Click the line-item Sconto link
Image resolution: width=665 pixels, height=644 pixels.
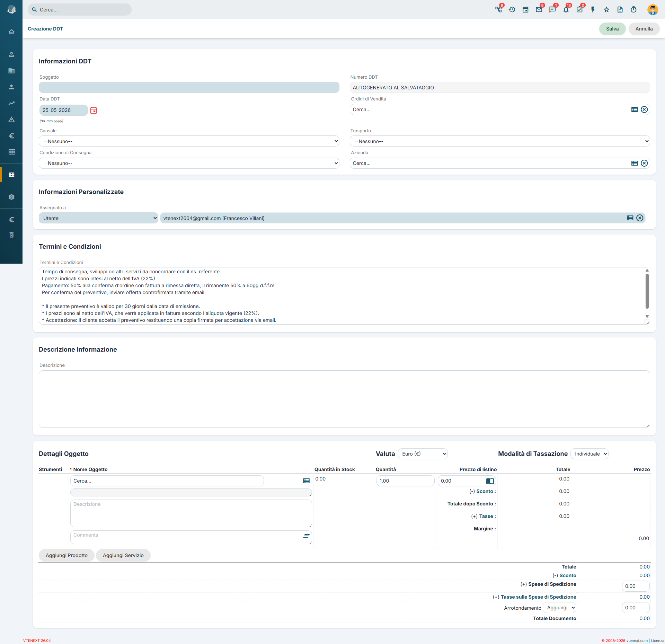click(484, 491)
